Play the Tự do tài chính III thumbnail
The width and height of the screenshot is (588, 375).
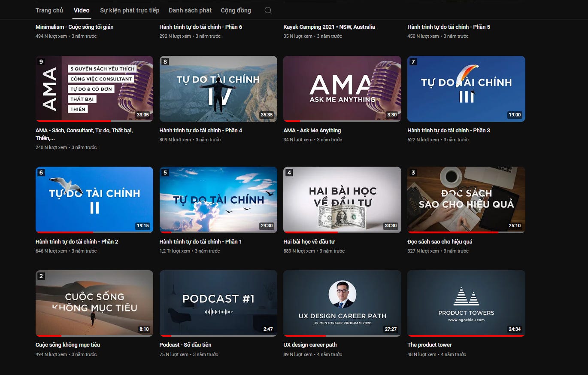(x=466, y=89)
